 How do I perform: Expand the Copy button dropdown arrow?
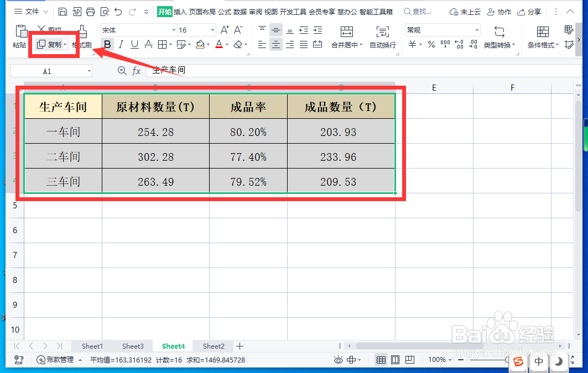click(x=65, y=45)
